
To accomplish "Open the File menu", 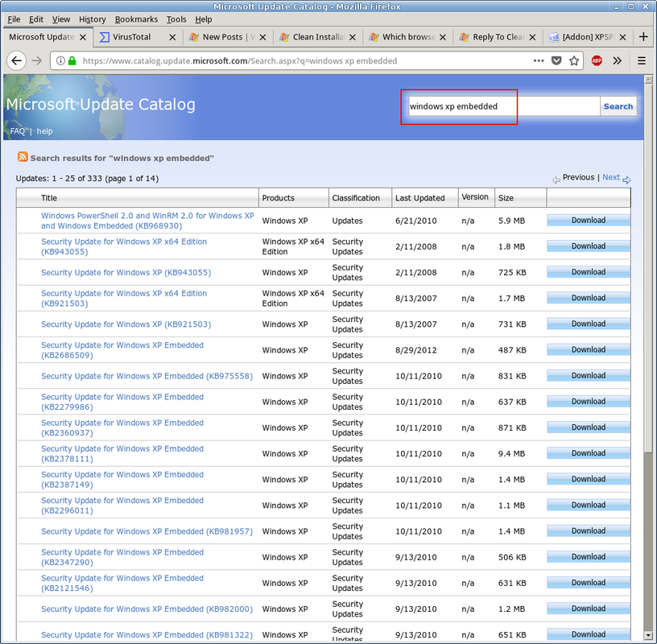I will coord(14,19).
